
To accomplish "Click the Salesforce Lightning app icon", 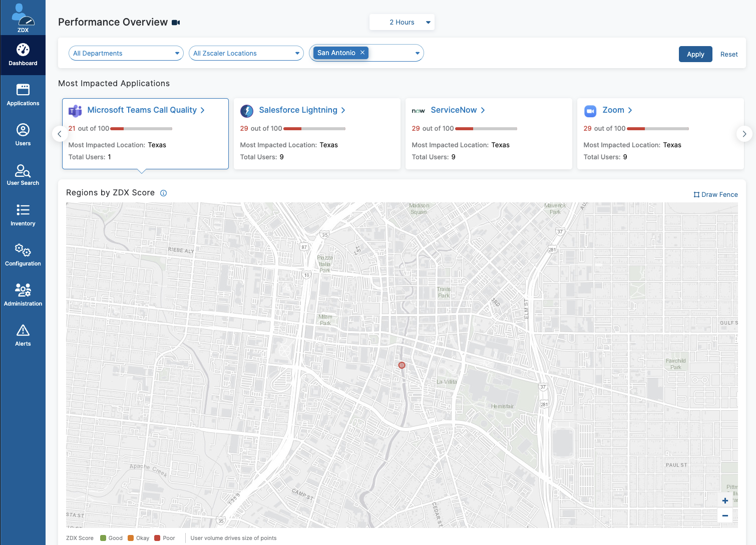I will point(247,111).
